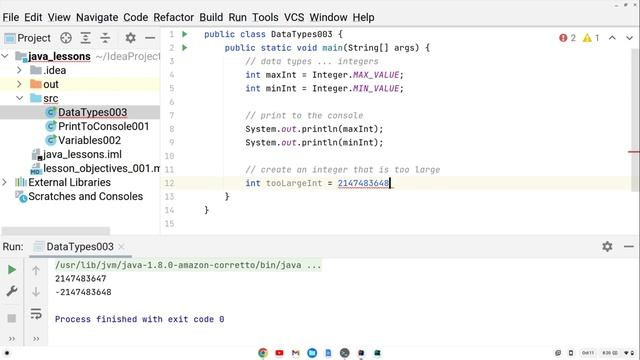The height and width of the screenshot is (360, 640).
Task: Open the Window menu
Action: pos(328,18)
